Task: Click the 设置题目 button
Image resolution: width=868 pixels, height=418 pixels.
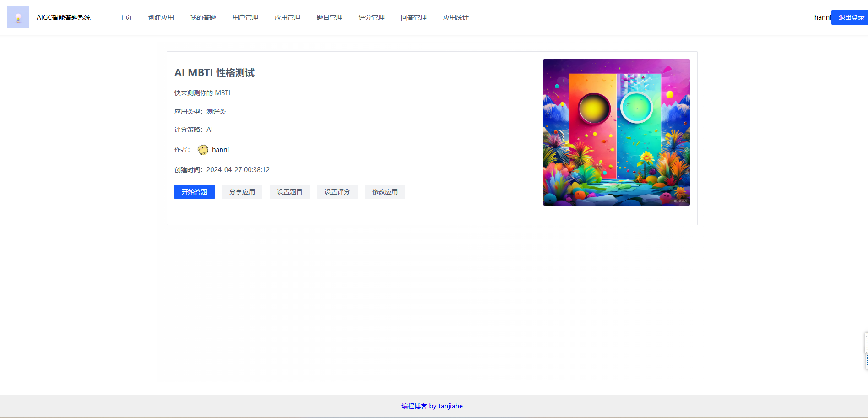Action: point(290,192)
